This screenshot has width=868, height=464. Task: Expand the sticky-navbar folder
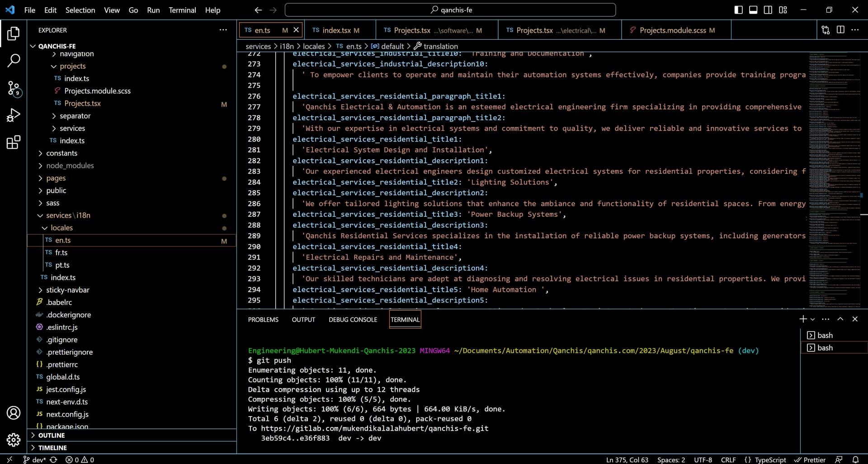pyautogui.click(x=132, y=290)
